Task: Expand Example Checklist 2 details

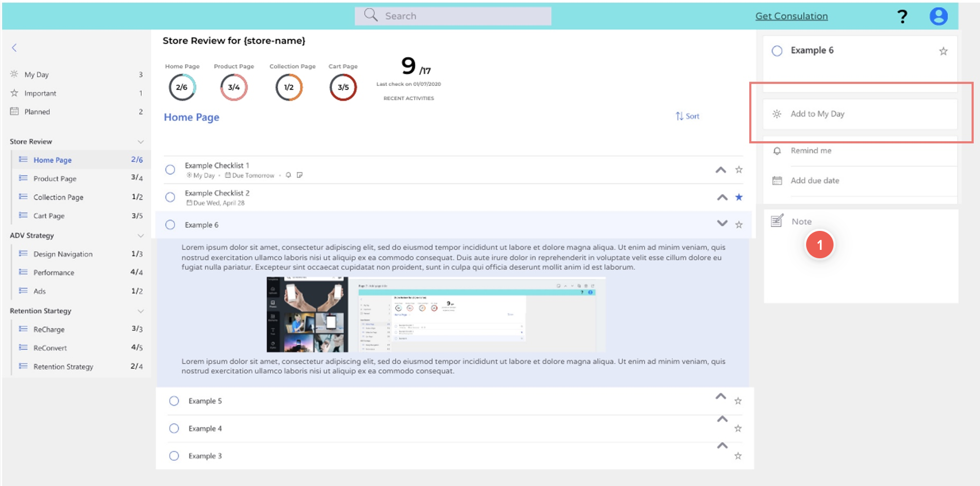Action: coord(722,197)
